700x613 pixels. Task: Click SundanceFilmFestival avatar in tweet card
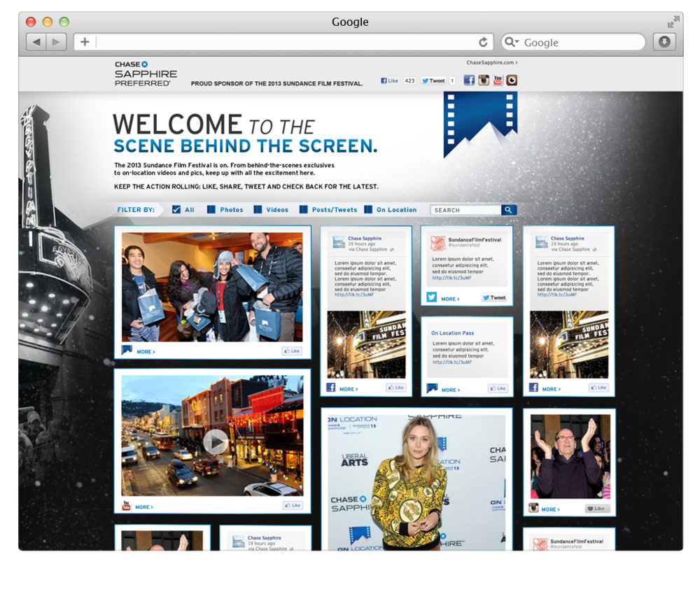click(438, 244)
